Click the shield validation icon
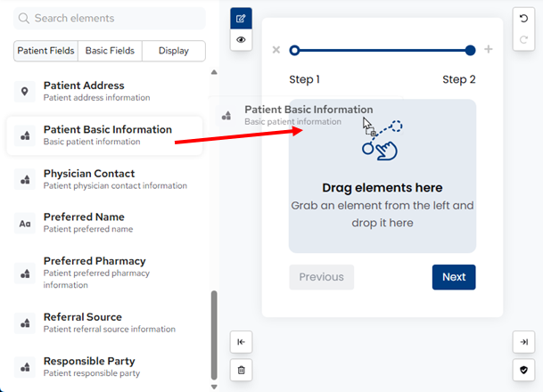The image size is (543, 392). 523,369
